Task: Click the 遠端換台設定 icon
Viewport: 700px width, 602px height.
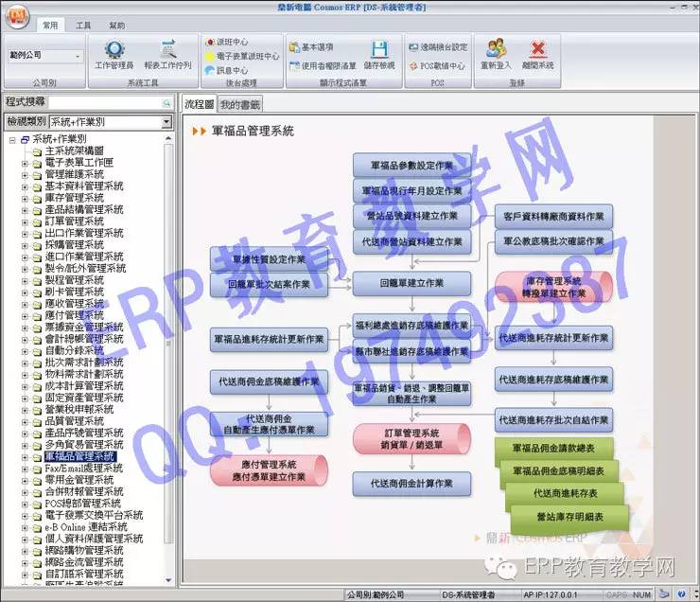Action: 436,45
